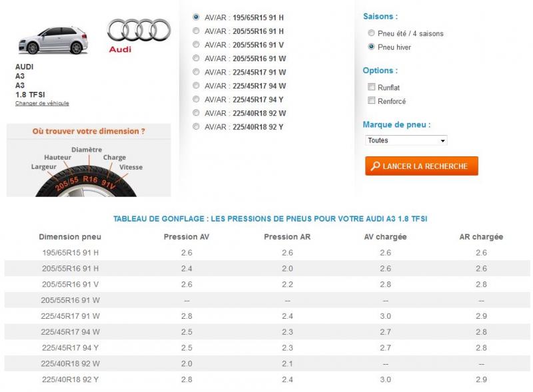Enable the Runflat option checkbox

tap(371, 87)
